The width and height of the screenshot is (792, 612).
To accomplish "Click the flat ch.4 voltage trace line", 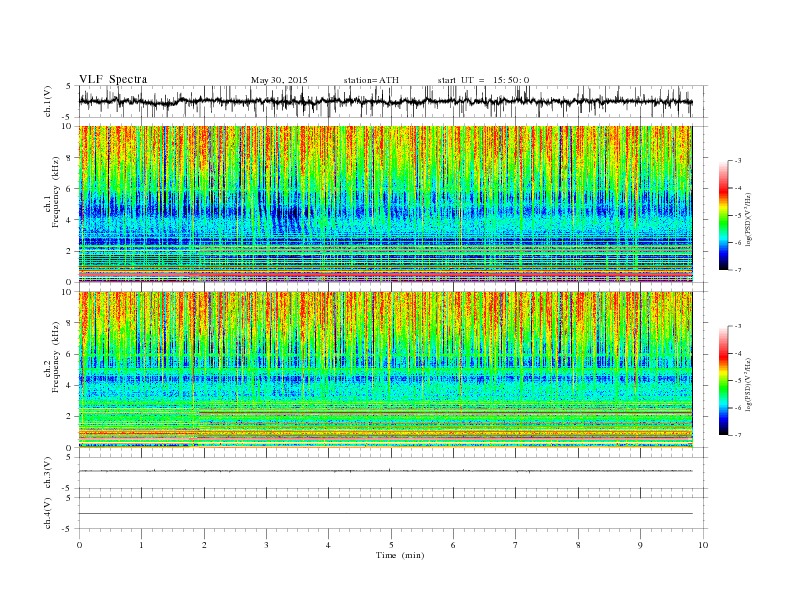I will [385, 514].
